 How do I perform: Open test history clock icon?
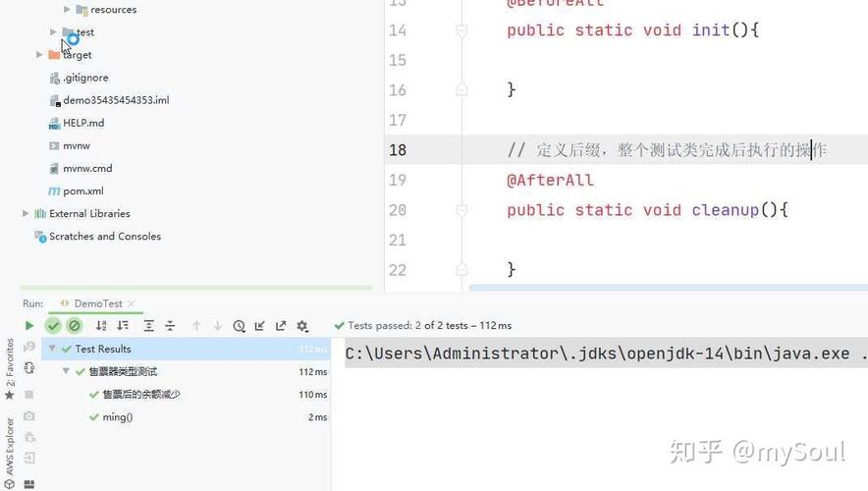point(239,325)
